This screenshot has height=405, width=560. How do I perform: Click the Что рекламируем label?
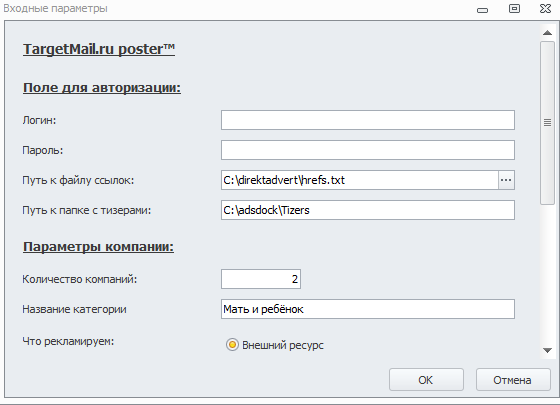(68, 341)
